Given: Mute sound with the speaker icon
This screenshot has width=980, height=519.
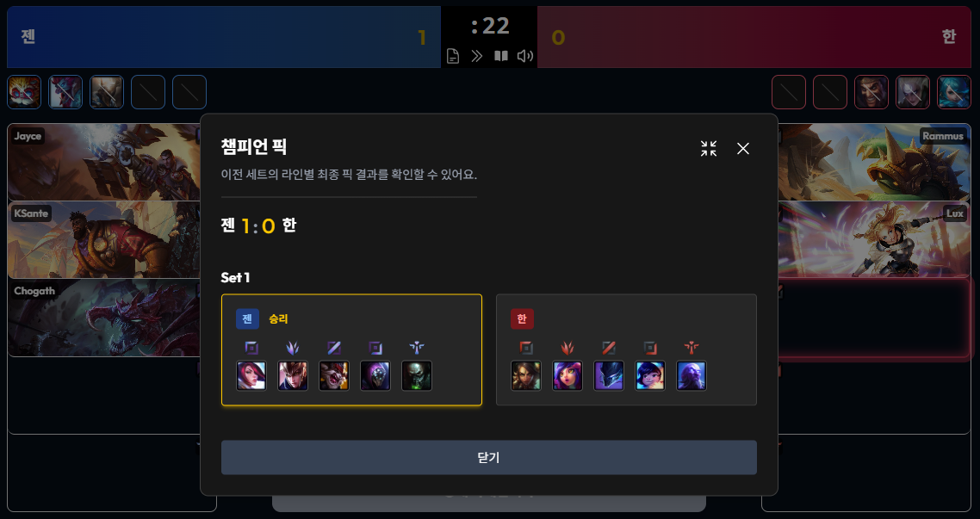Looking at the screenshot, I should pos(525,56).
